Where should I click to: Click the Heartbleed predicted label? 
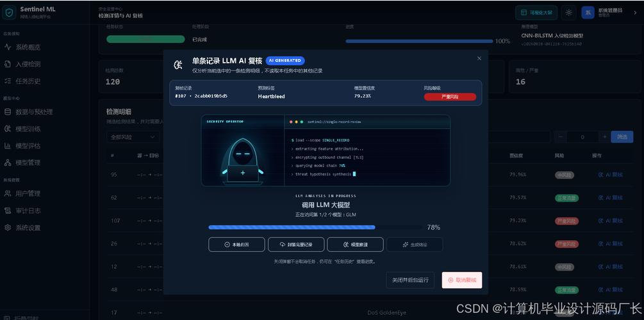coord(271,97)
